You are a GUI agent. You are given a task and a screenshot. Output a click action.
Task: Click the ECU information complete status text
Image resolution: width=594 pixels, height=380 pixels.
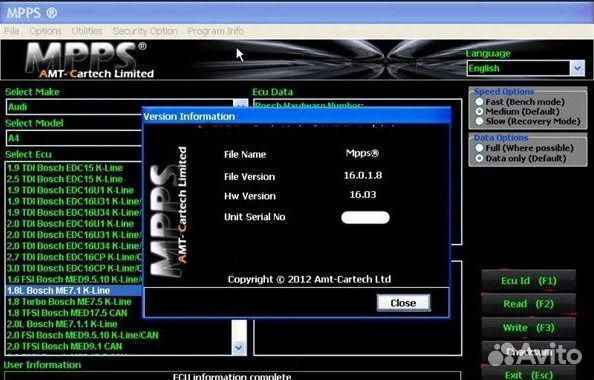[x=232, y=376]
